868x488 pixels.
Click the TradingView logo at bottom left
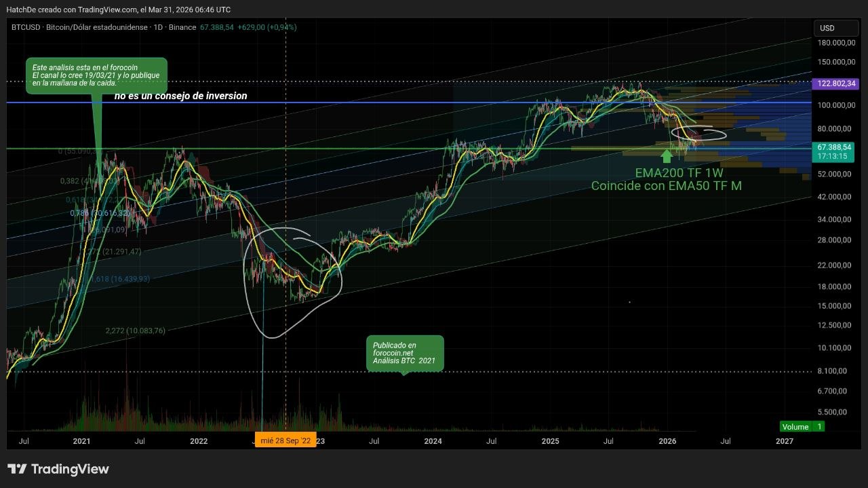coord(58,469)
